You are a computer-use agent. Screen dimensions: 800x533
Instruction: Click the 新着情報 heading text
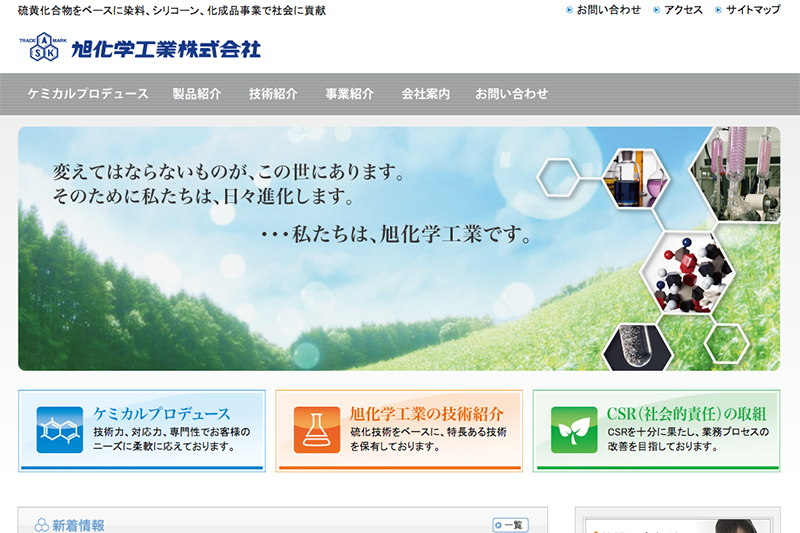78,525
